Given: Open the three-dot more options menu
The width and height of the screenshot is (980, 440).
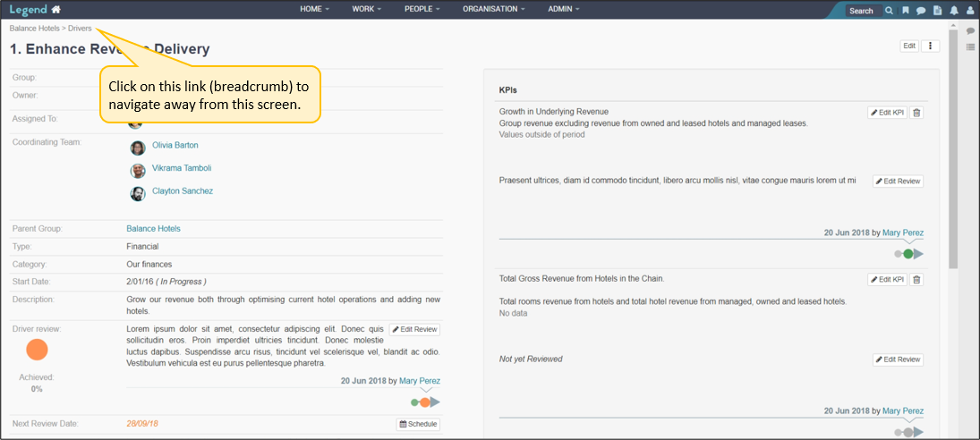Looking at the screenshot, I should click(931, 47).
